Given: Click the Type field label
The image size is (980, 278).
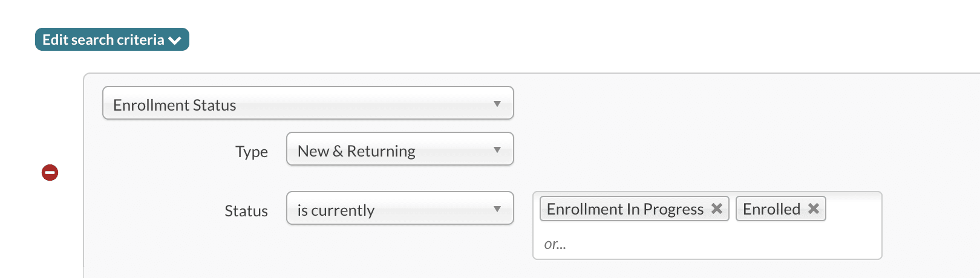Looking at the screenshot, I should point(252,152).
